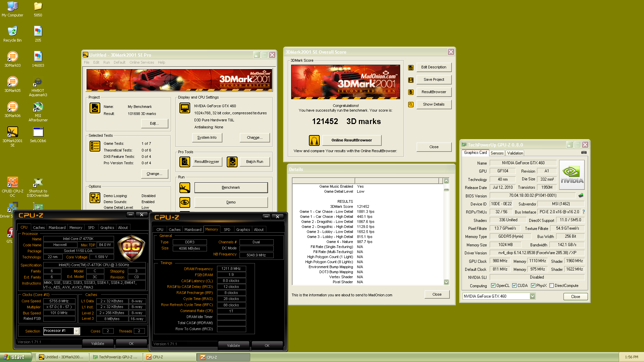Click the Demo eye icon

coord(185,202)
